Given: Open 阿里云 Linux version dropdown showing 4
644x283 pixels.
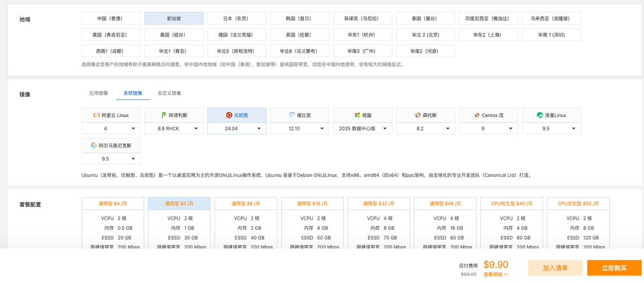Looking at the screenshot, I should point(111,128).
